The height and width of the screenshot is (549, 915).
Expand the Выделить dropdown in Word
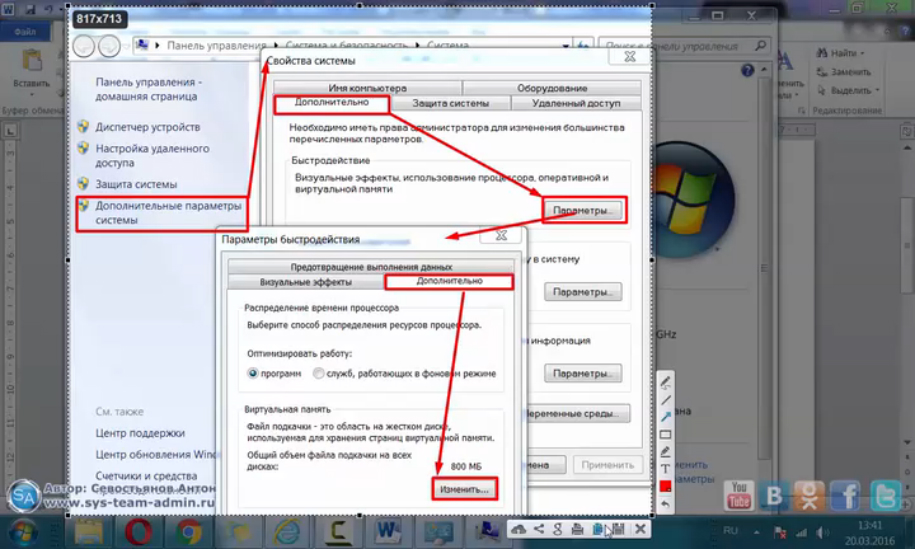877,90
